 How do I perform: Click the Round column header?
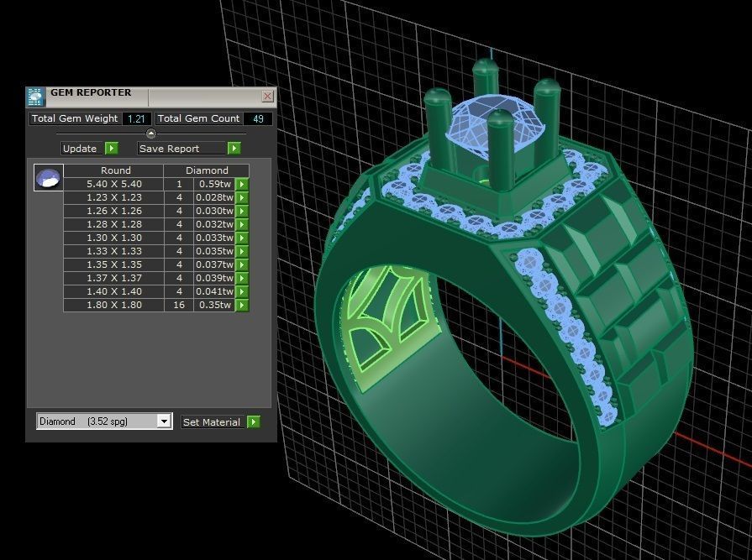(x=113, y=170)
